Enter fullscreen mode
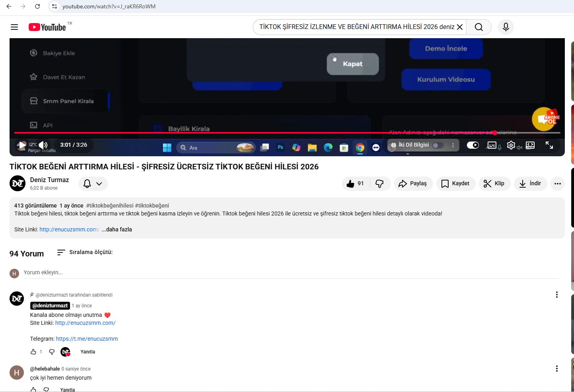Screen dimensions: 574x392 549,145
